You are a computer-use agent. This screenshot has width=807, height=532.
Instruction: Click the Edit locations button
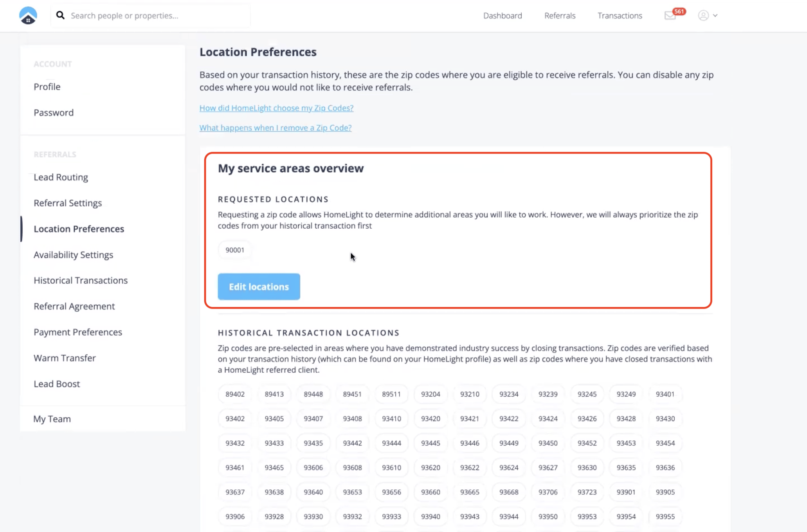(258, 287)
